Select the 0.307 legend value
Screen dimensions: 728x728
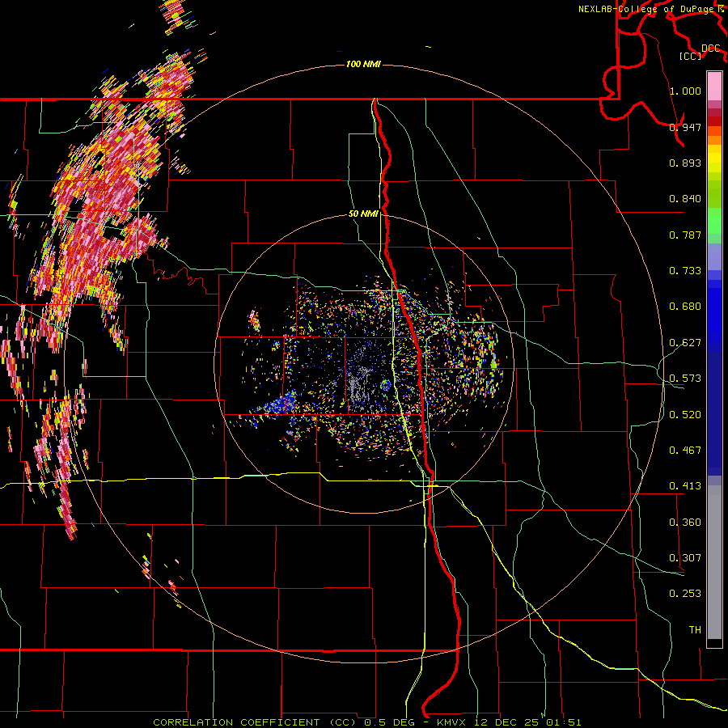[685, 558]
